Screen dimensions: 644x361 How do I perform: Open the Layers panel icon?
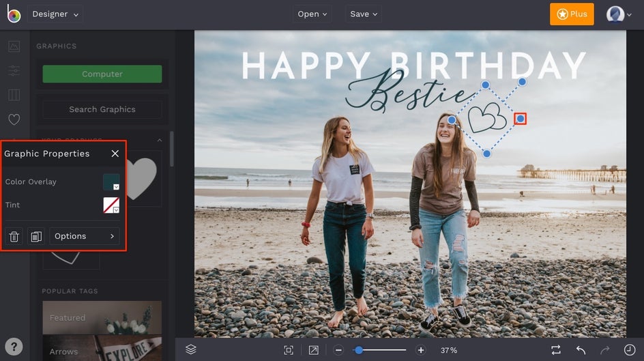point(191,349)
